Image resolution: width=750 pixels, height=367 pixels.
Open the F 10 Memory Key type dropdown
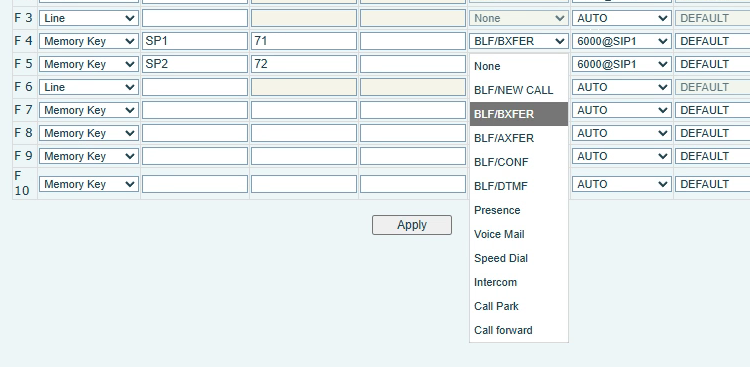click(x=89, y=184)
